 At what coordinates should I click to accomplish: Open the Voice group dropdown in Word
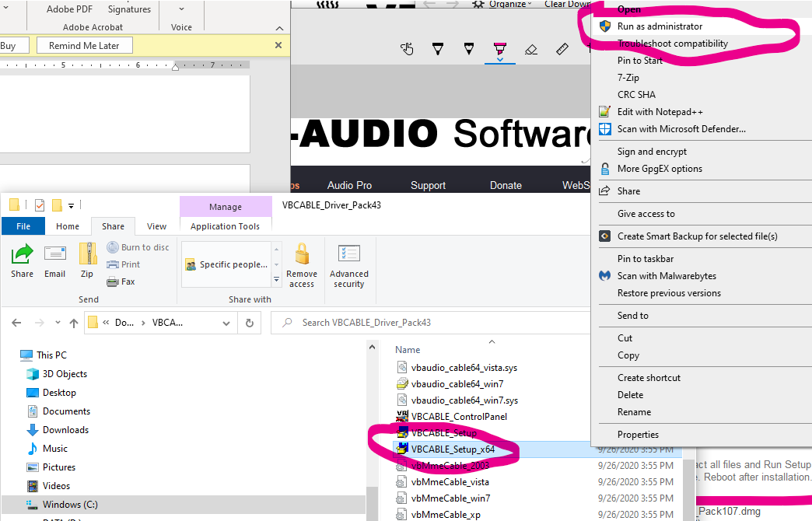tap(181, 9)
